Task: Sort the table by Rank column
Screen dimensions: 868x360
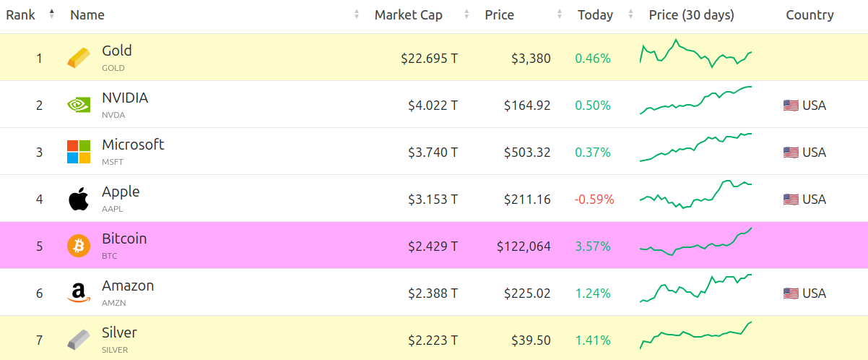Action: coord(22,15)
